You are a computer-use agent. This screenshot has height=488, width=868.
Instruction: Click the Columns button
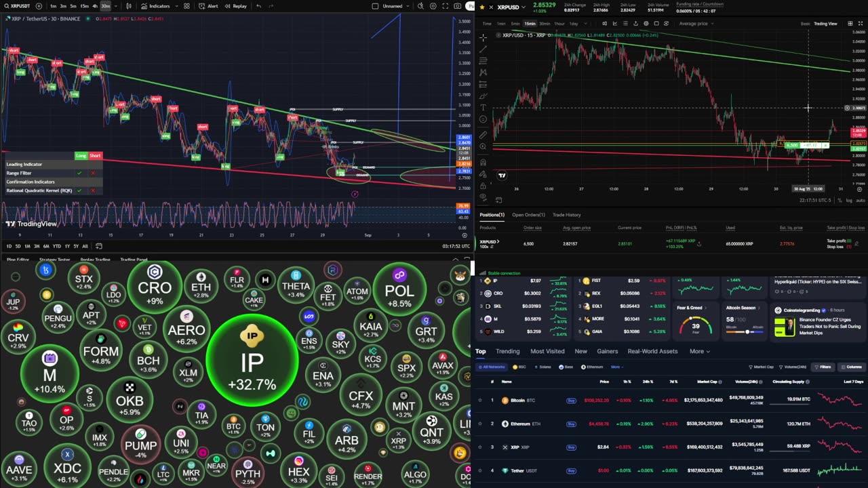[852, 367]
